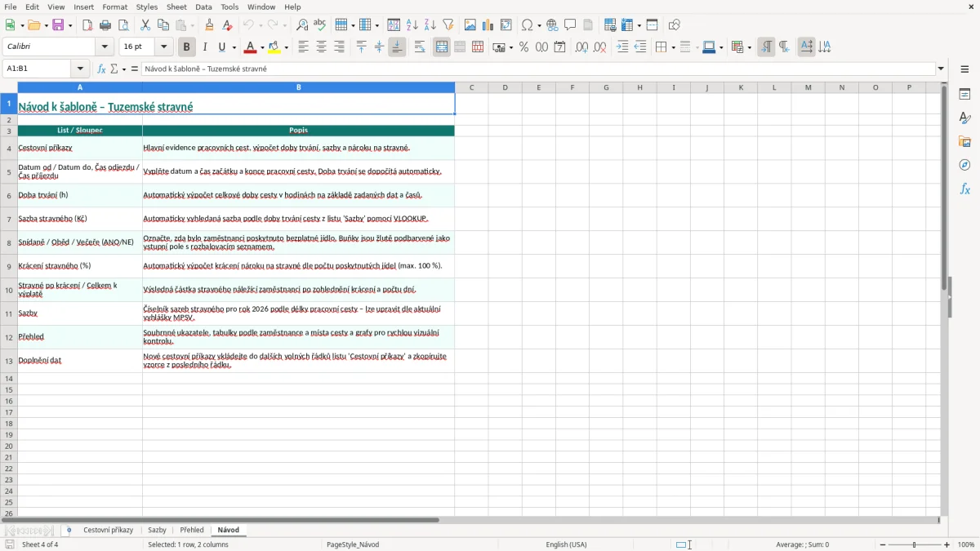Open the Font Color dropdown arrow

pos(262,47)
